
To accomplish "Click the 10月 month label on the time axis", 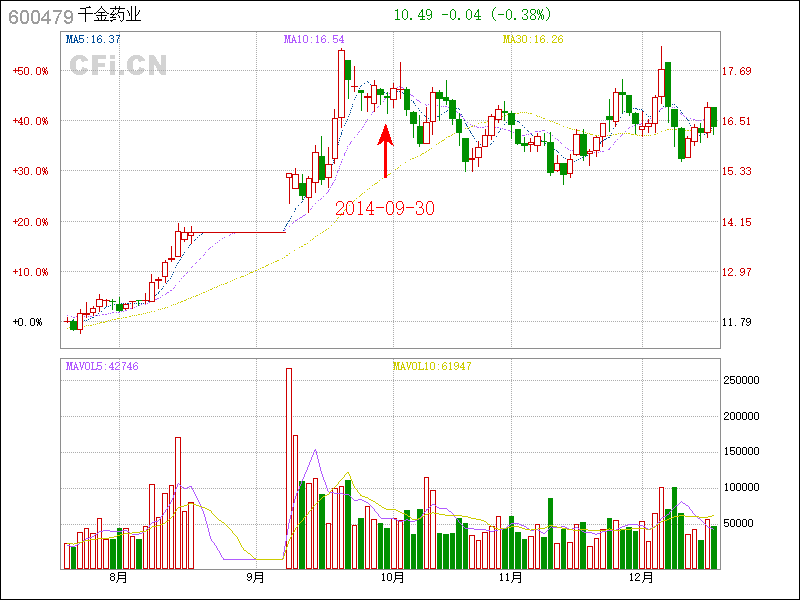I will (392, 577).
